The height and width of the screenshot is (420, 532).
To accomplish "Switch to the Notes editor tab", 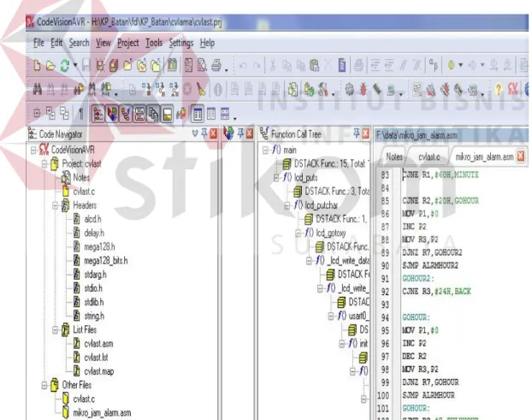I will tap(394, 157).
